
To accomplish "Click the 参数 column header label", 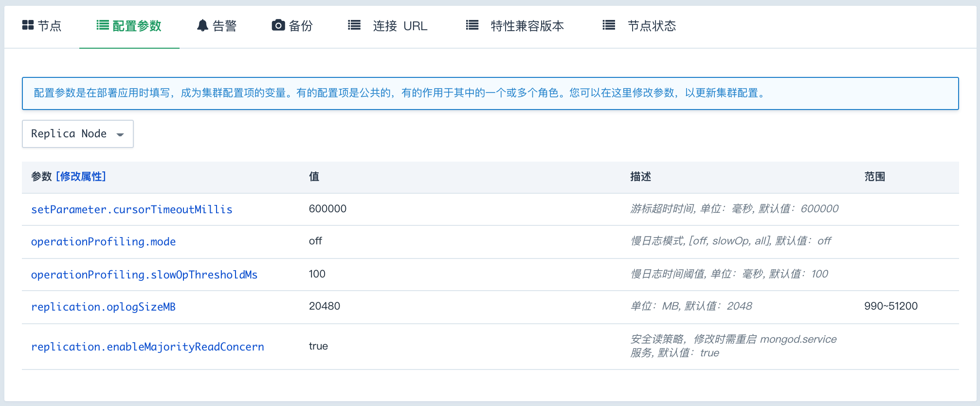I will pyautogui.click(x=41, y=177).
